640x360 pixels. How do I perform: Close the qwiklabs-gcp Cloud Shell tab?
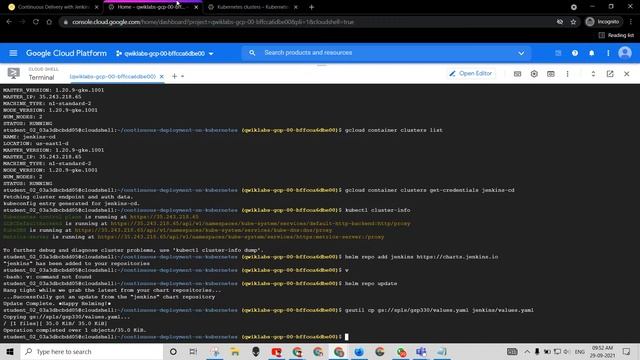coord(162,76)
